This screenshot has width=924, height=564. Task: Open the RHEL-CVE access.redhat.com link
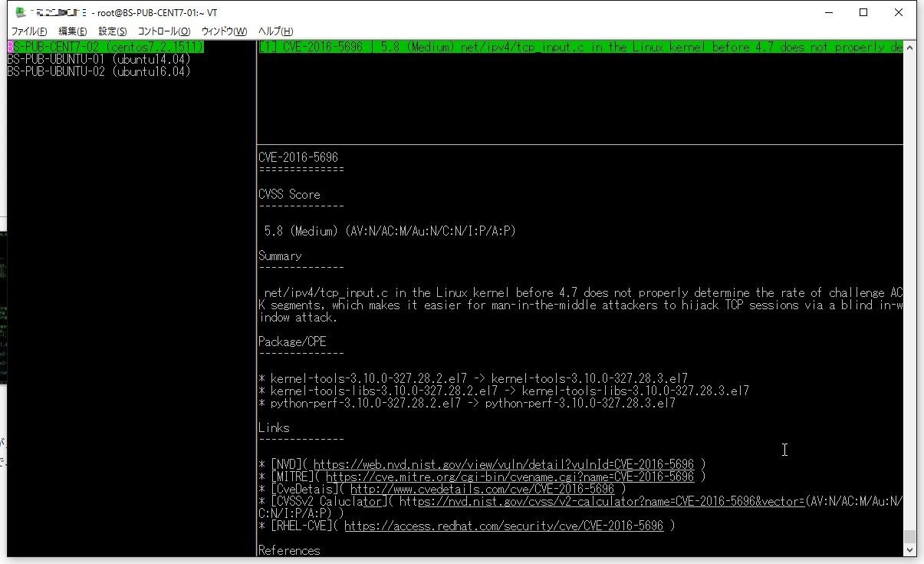tap(504, 526)
